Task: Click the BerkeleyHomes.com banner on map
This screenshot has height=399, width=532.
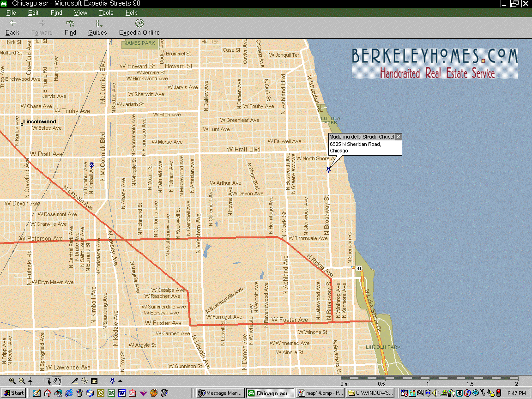Action: (x=435, y=63)
